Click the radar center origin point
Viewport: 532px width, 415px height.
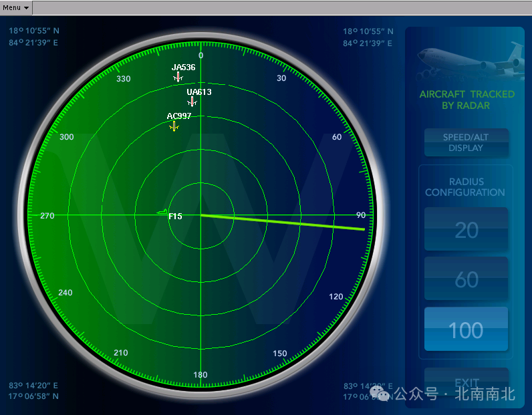(x=201, y=215)
